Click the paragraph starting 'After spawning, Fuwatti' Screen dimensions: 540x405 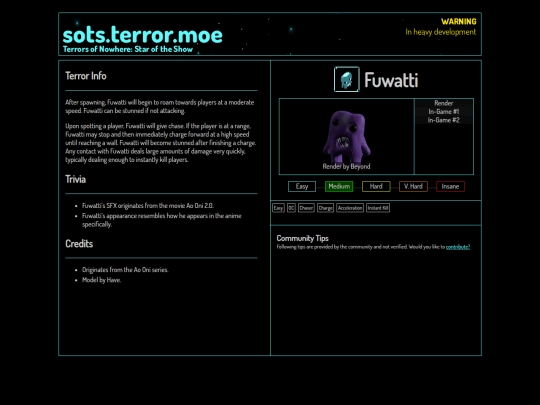coord(160,106)
